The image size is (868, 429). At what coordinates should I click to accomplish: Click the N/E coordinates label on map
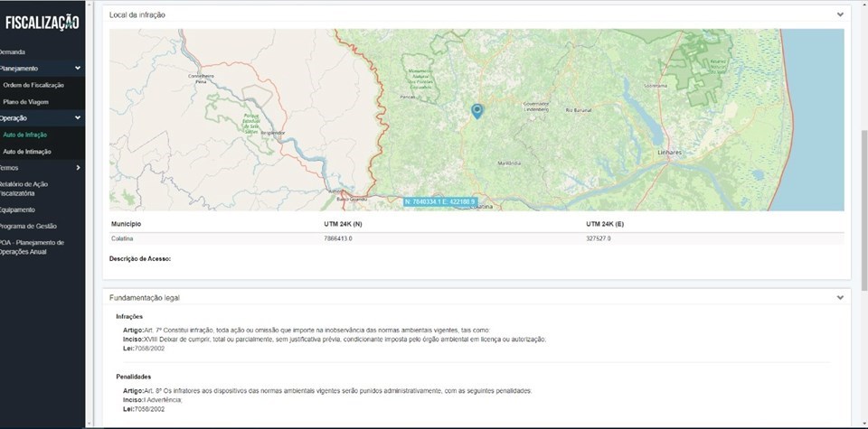439,201
